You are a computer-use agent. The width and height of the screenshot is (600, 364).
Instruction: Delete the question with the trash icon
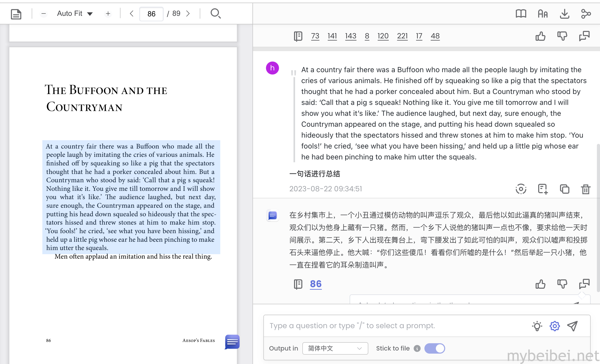(x=586, y=189)
